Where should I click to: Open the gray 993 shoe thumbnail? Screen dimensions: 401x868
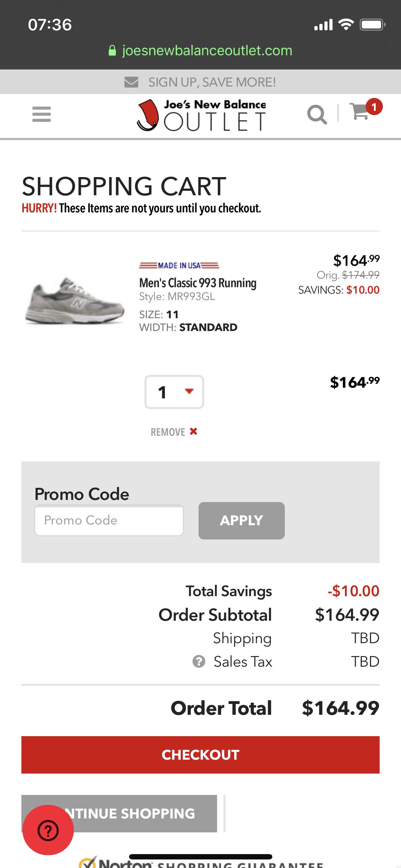(x=75, y=300)
